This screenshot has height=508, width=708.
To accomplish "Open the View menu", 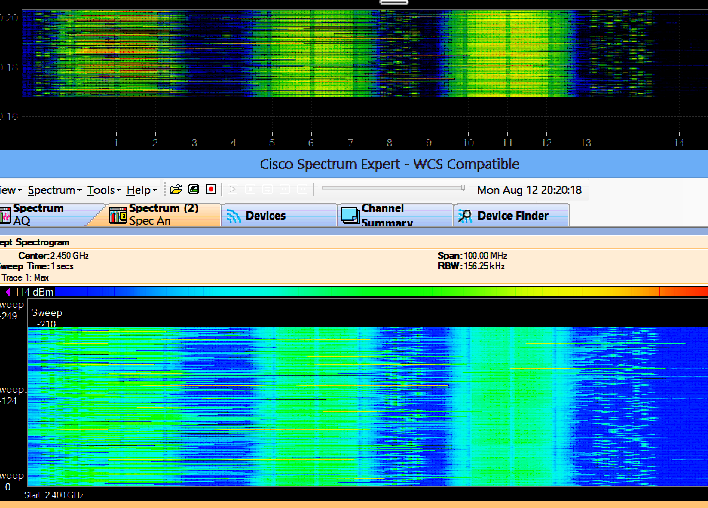I will (x=8, y=190).
